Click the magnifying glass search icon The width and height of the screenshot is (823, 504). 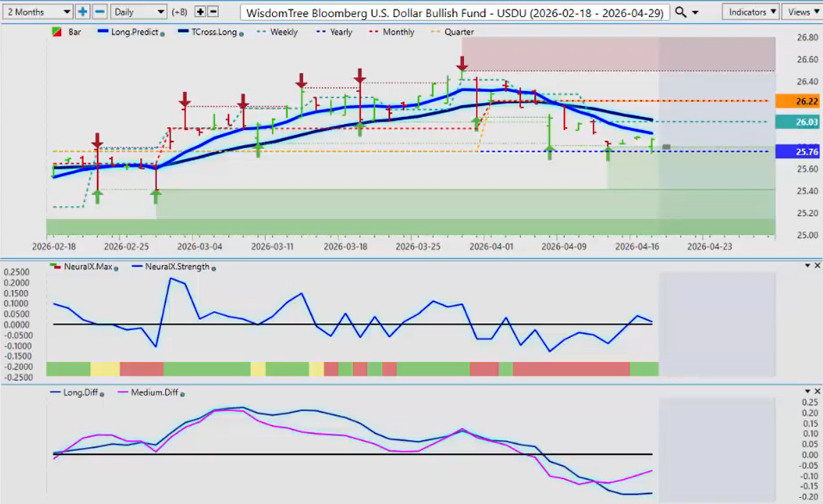(x=681, y=12)
